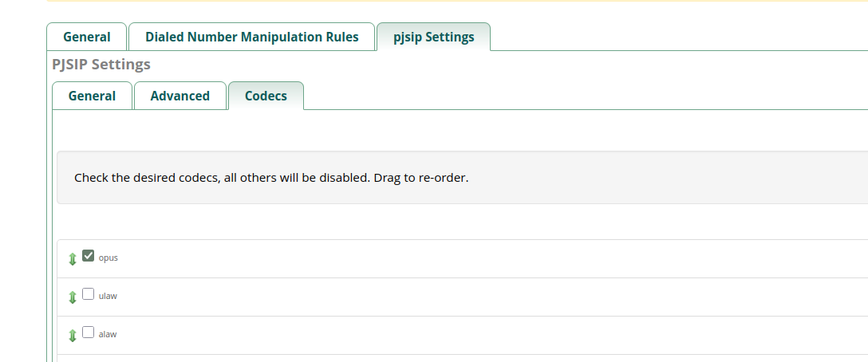Enable the alaw codec checkbox
868x362 pixels.
(x=89, y=332)
